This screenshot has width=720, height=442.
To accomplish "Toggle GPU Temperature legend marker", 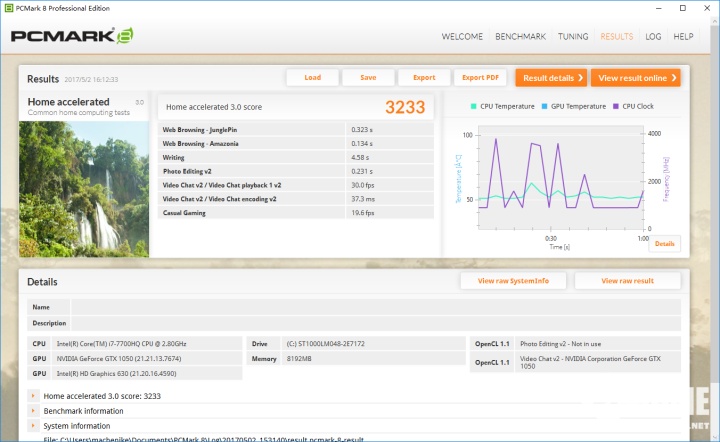I will tap(544, 106).
